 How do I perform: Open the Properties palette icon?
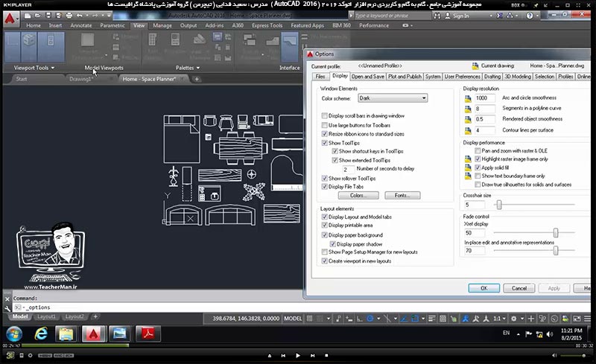(175, 40)
